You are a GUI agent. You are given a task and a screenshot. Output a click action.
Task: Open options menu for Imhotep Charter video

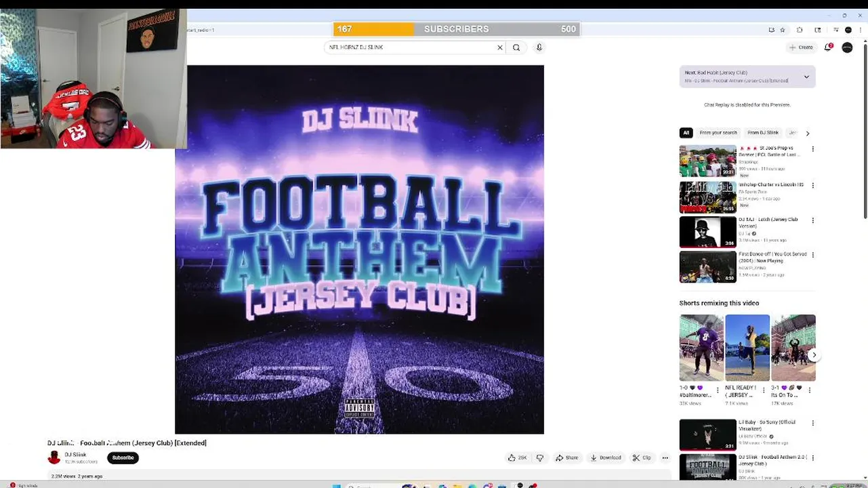(812, 185)
